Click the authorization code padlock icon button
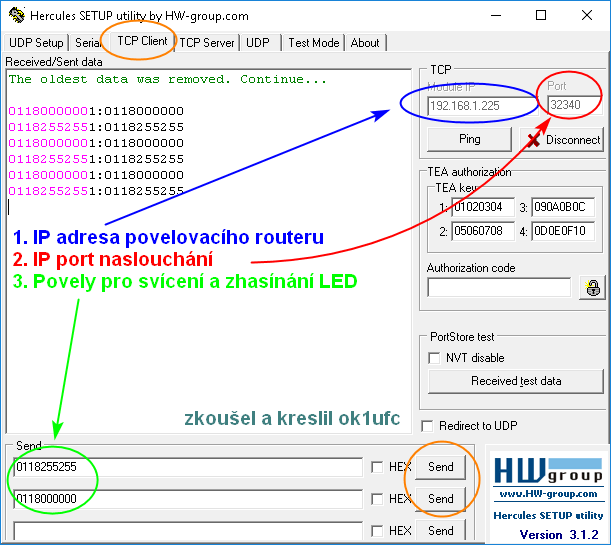This screenshot has width=611, height=545. click(x=592, y=287)
